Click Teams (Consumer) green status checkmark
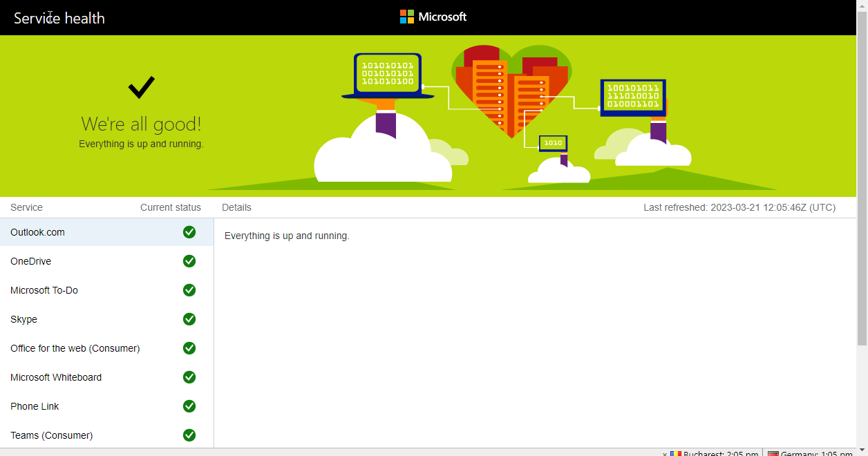Image resolution: width=868 pixels, height=456 pixels. (189, 435)
